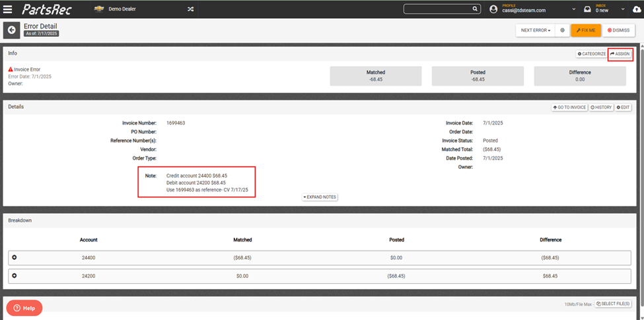Click the Invoice Status Posted value
Viewport: 644px width, 320px height.
tap(490, 141)
